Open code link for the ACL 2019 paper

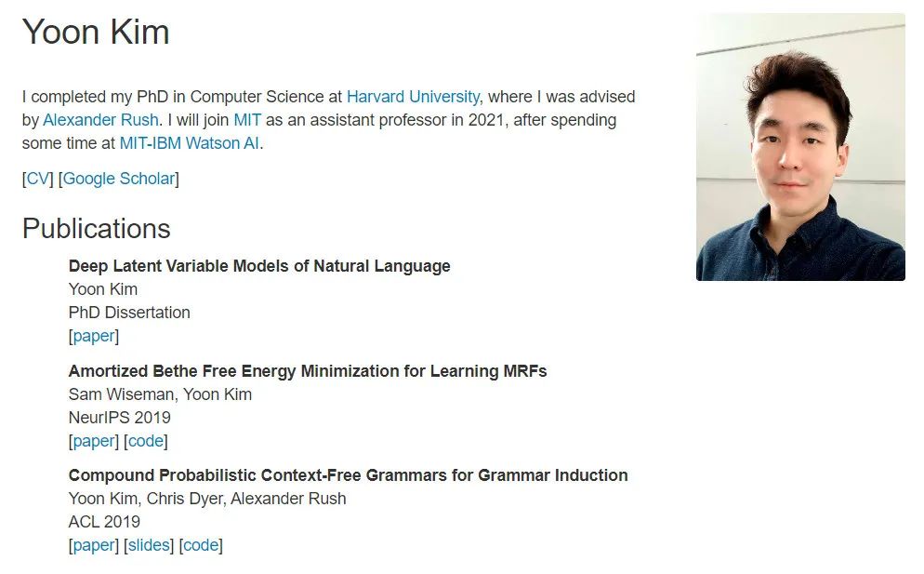pos(201,545)
